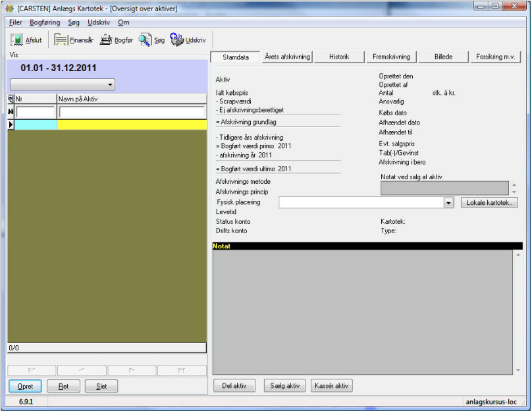
Task: Click the version number 6.9.1 in status bar
Action: pyautogui.click(x=26, y=402)
